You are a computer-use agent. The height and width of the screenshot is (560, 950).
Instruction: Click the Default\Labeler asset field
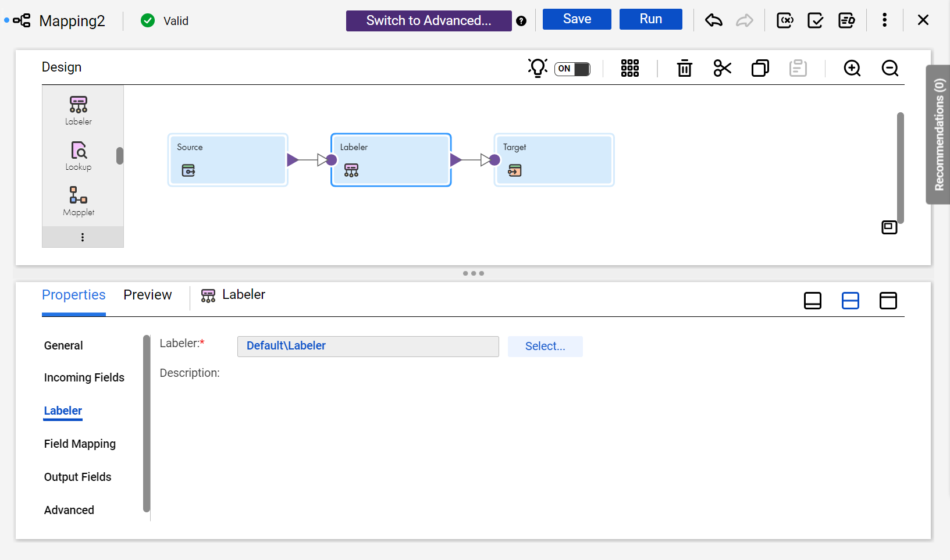(368, 346)
